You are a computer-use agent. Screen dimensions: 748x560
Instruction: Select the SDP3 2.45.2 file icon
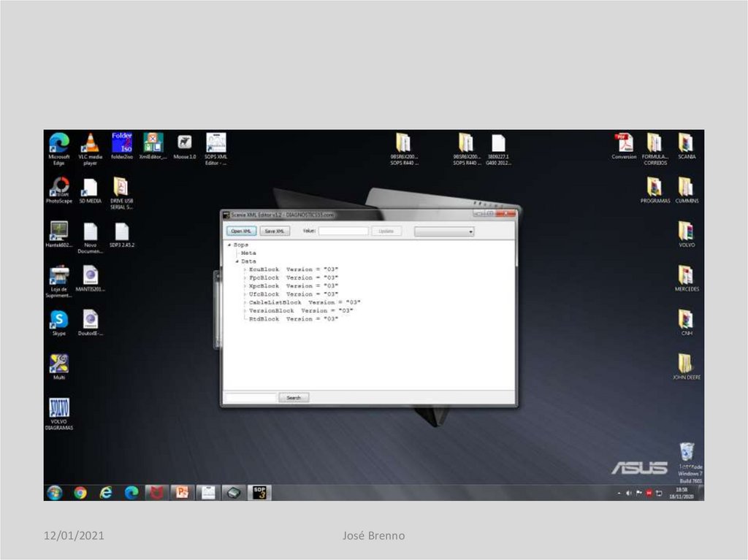pyautogui.click(x=122, y=234)
